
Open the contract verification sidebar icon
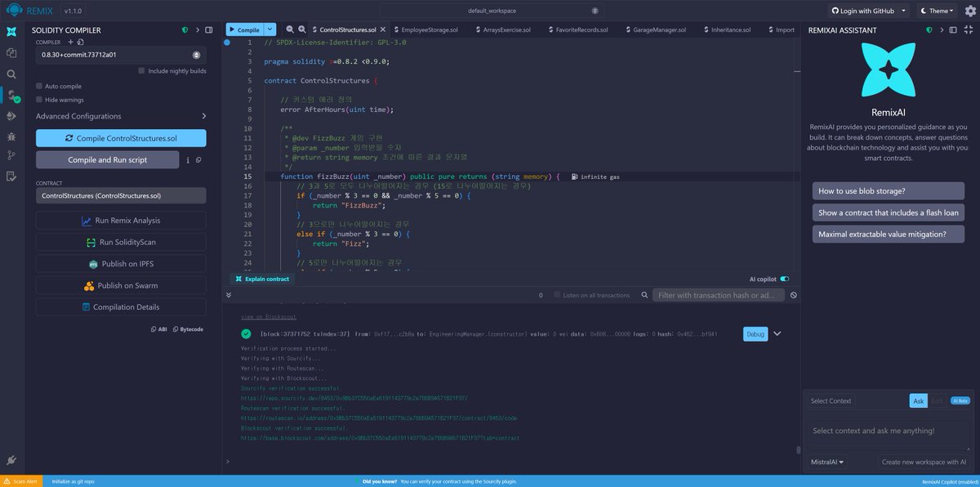tap(11, 176)
